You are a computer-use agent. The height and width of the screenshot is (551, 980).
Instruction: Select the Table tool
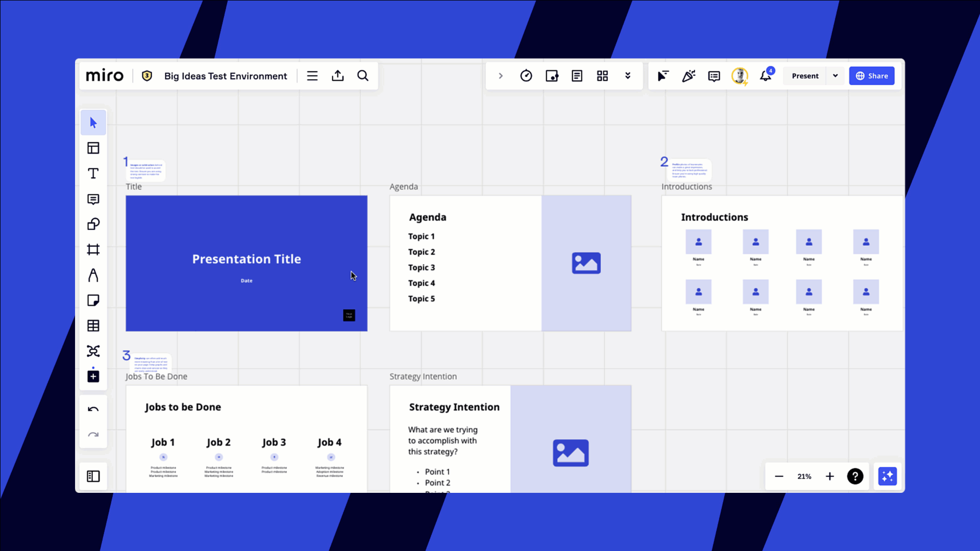[x=93, y=325]
